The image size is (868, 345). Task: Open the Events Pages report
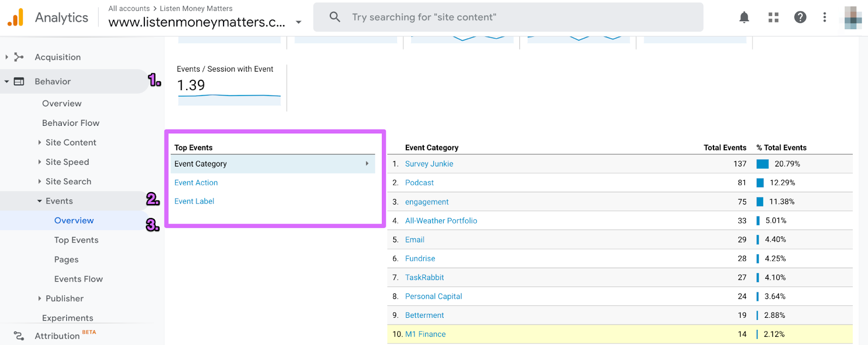click(66, 260)
